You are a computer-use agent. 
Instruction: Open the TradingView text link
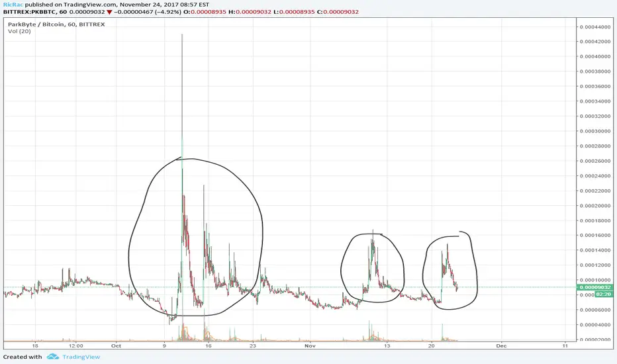pos(81,357)
